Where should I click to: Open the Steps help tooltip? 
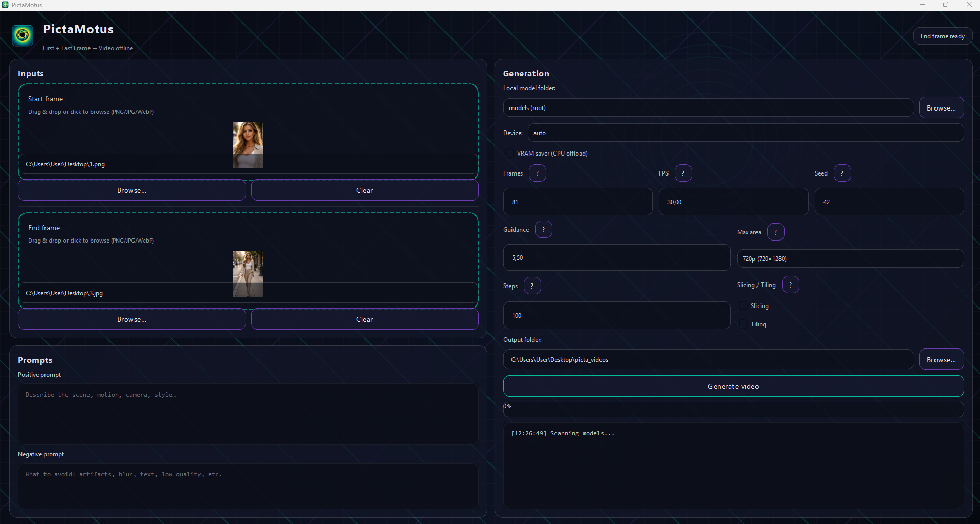coord(532,286)
